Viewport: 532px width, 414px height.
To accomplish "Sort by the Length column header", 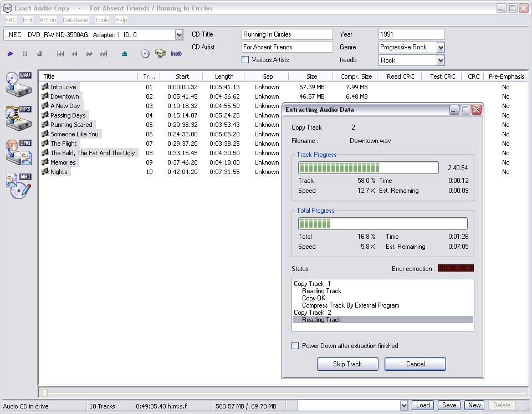I will point(224,76).
